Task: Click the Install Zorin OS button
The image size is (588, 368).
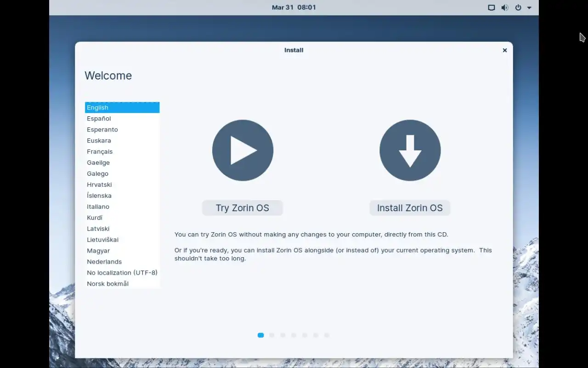Action: pyautogui.click(x=410, y=208)
